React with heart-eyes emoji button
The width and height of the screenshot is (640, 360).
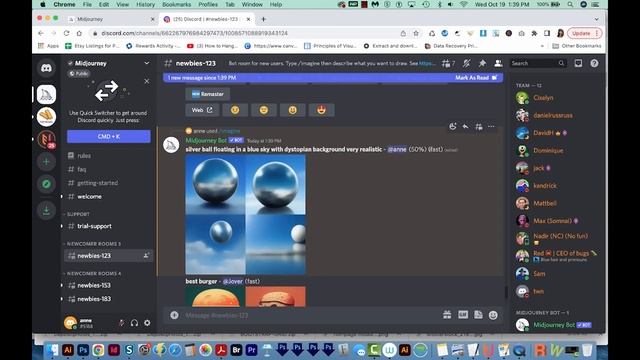coord(321,110)
